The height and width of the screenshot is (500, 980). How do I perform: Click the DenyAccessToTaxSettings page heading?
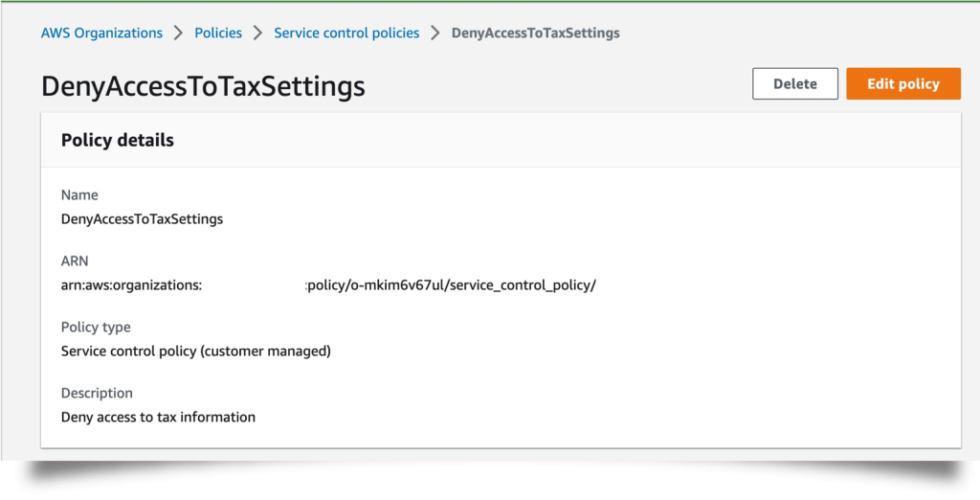click(x=203, y=86)
